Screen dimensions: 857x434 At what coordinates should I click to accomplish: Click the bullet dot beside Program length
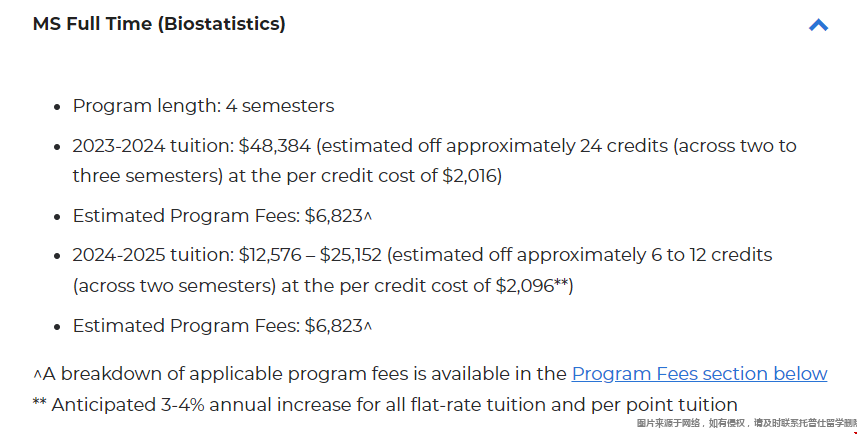coord(57,107)
